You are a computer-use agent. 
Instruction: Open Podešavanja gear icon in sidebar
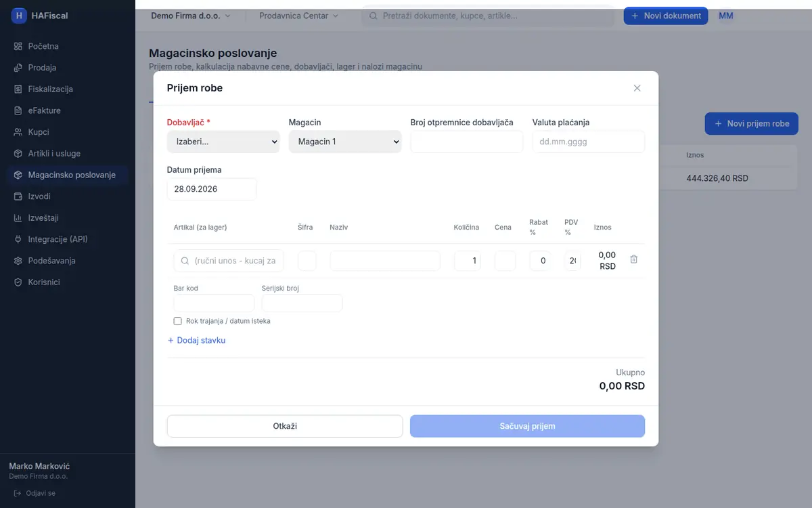(18, 261)
